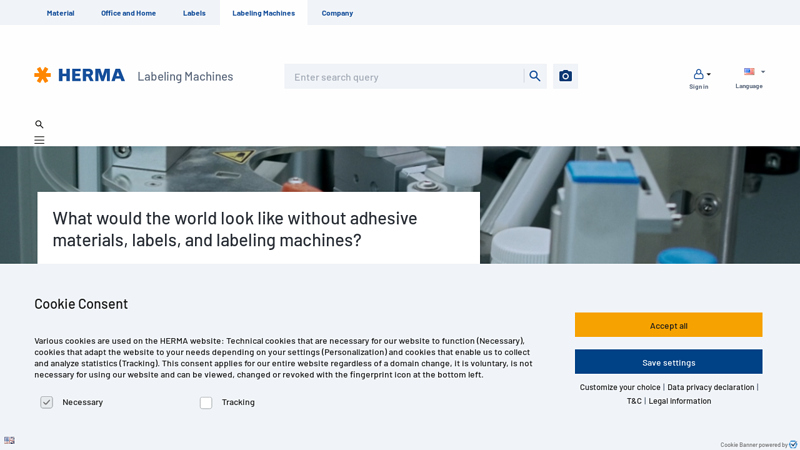Open image search with camera icon
The height and width of the screenshot is (450, 800).
coord(565,76)
